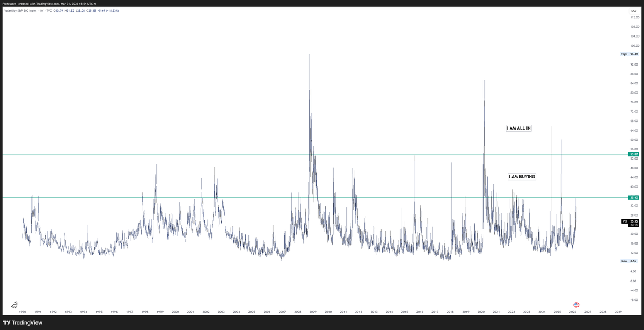644x330 pixels.
Task: Click the 100.00 price axis value
Action: pyautogui.click(x=634, y=45)
